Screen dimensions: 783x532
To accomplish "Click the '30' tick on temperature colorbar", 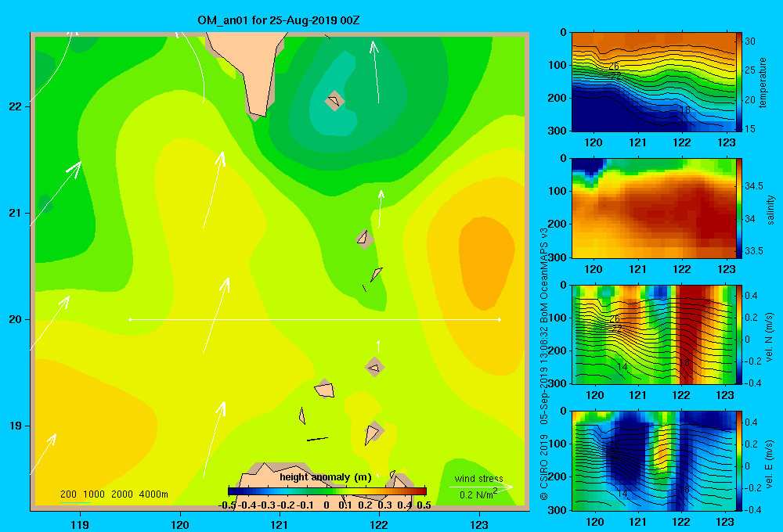I will click(x=750, y=41).
